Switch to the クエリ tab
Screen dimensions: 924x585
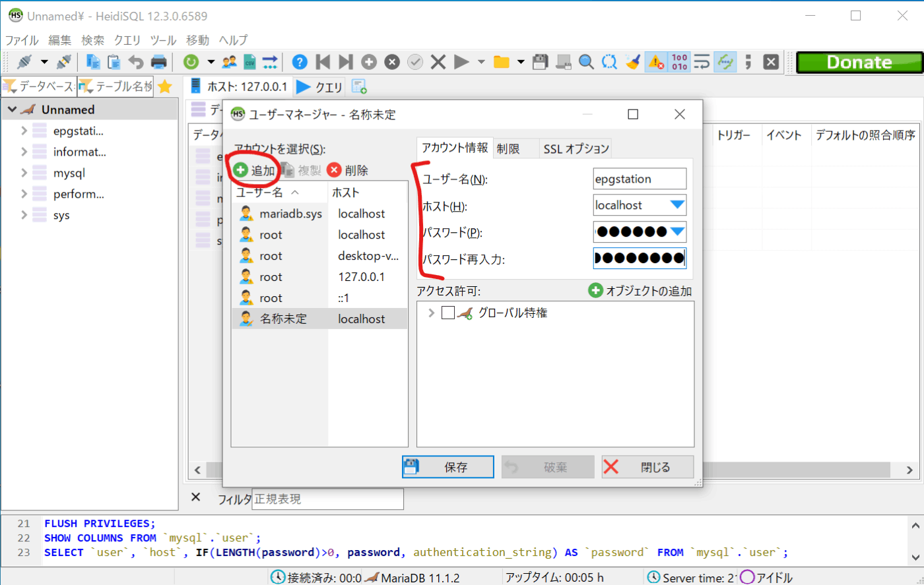[320, 86]
